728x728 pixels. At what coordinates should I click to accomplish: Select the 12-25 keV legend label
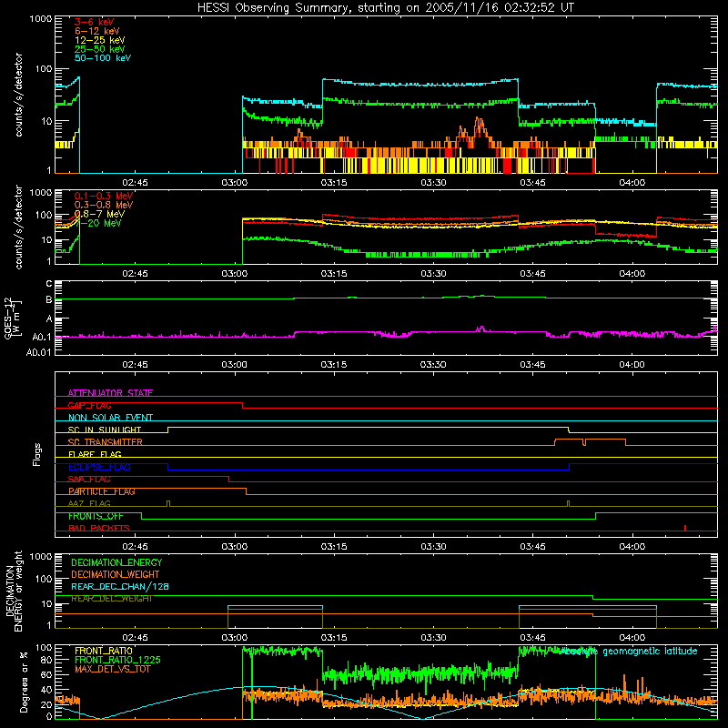(100, 40)
